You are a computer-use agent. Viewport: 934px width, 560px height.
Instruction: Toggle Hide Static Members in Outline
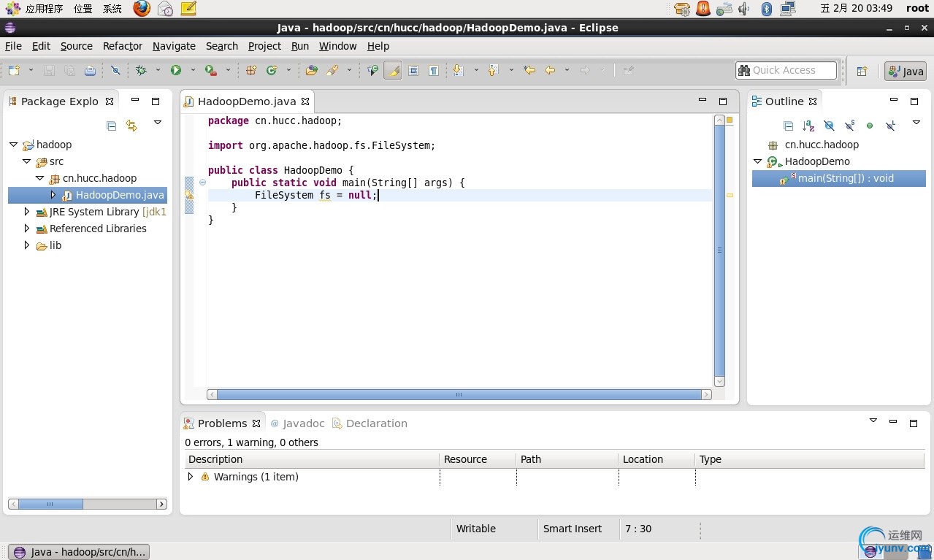(x=849, y=126)
